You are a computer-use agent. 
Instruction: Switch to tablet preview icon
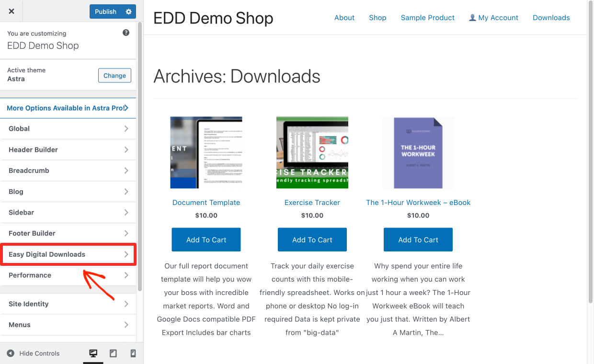pos(113,353)
